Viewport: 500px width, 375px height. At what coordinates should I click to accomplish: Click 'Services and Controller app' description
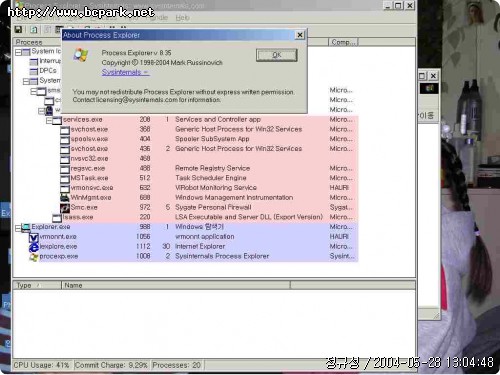218,119
